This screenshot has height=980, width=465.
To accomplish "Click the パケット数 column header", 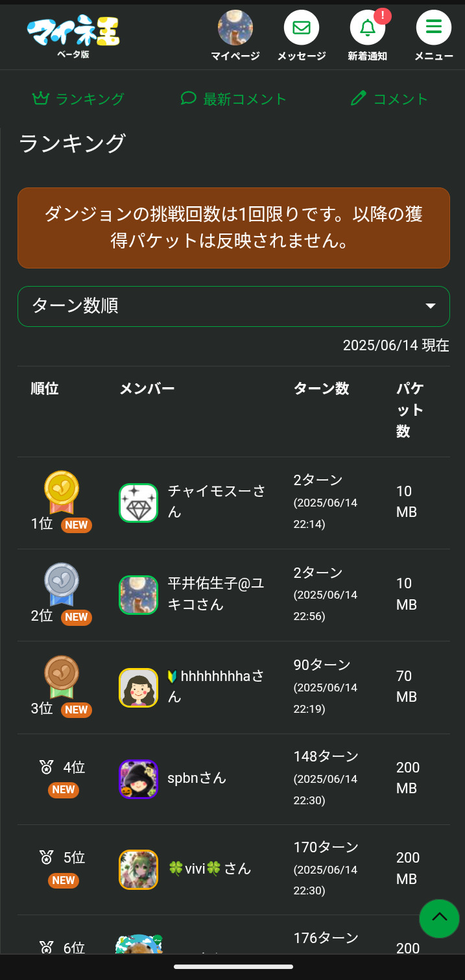I will click(x=410, y=410).
